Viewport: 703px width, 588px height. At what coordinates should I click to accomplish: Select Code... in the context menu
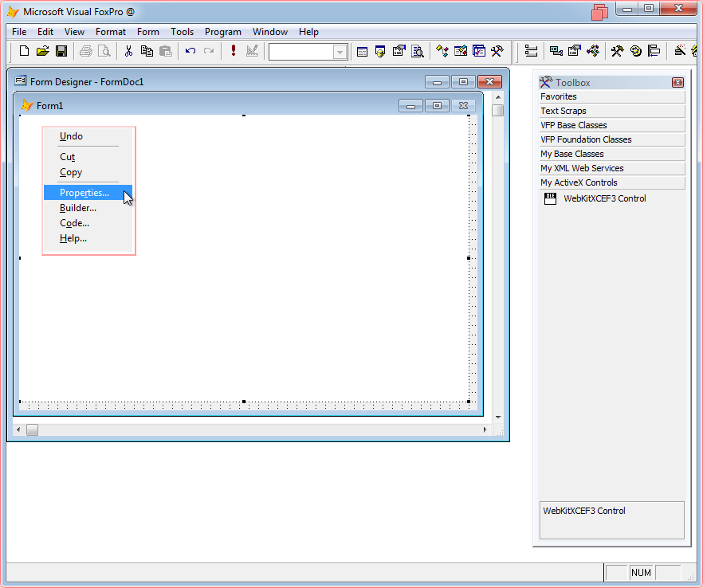pyautogui.click(x=88, y=223)
